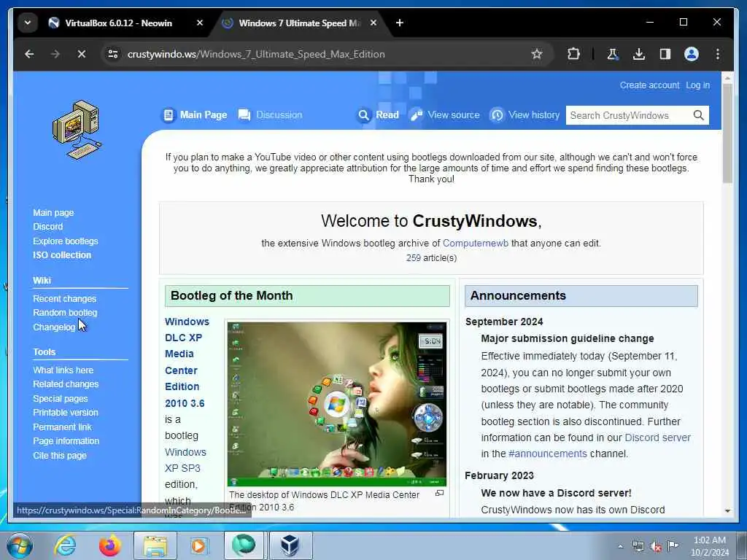This screenshot has height=560, width=747.
Task: Open the Downloads tray icon
Action: click(x=639, y=54)
